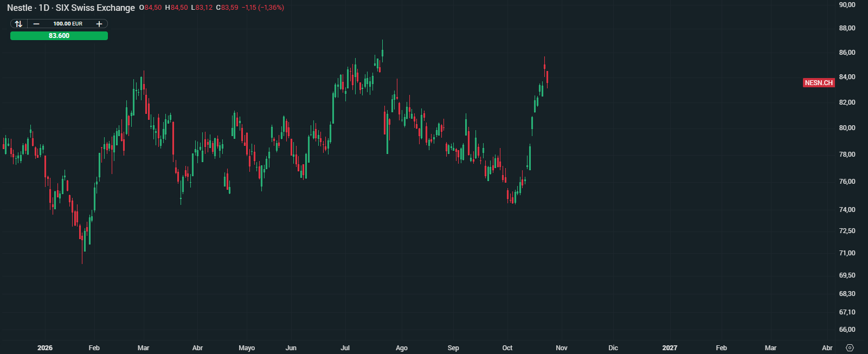This screenshot has width=868, height=354.
Task: Click the 2026 time axis label
Action: 45,348
